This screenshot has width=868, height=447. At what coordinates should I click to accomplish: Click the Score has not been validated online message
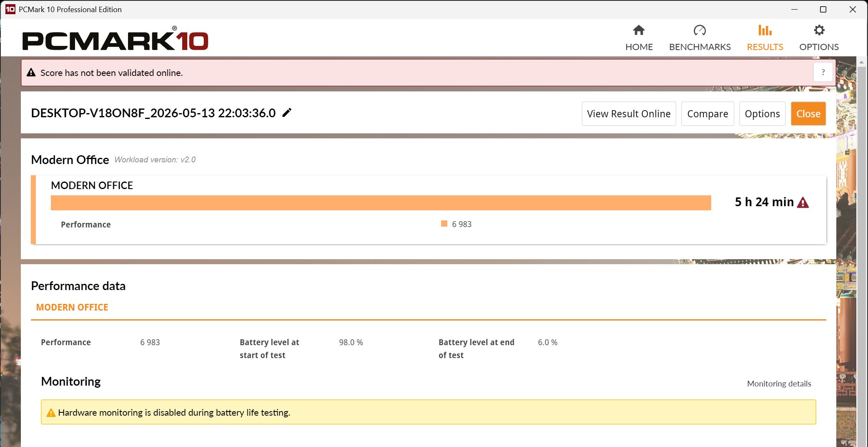click(x=111, y=73)
